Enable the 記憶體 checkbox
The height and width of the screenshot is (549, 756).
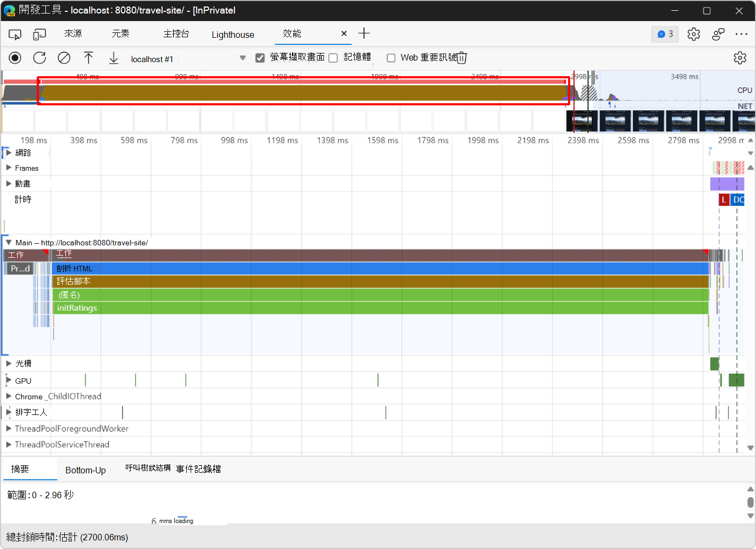333,58
